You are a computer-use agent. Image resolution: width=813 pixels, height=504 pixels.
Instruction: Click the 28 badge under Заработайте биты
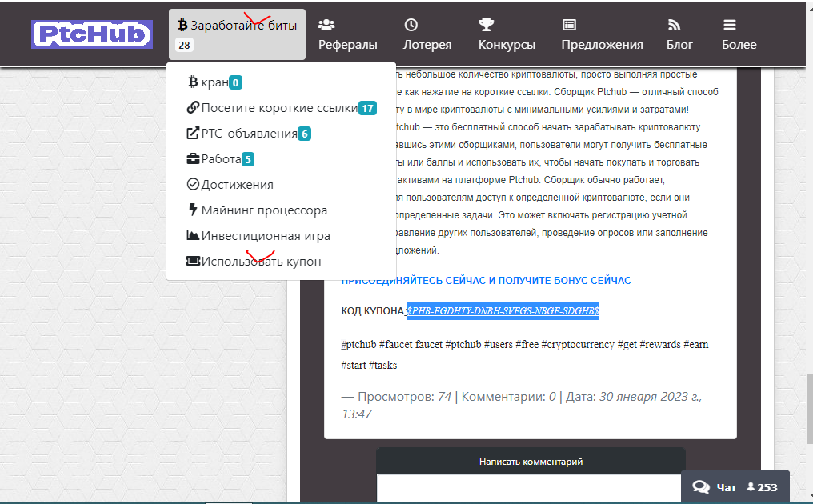tap(184, 45)
